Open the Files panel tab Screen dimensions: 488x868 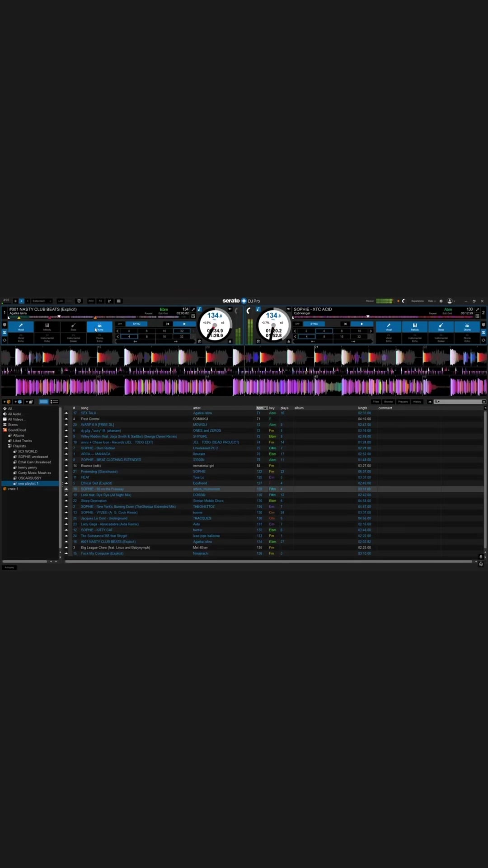pos(376,401)
